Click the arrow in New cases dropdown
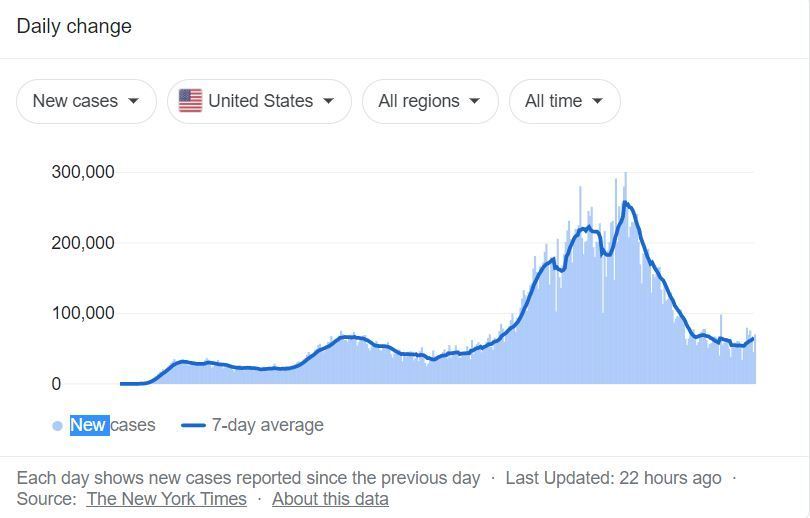 click(134, 101)
